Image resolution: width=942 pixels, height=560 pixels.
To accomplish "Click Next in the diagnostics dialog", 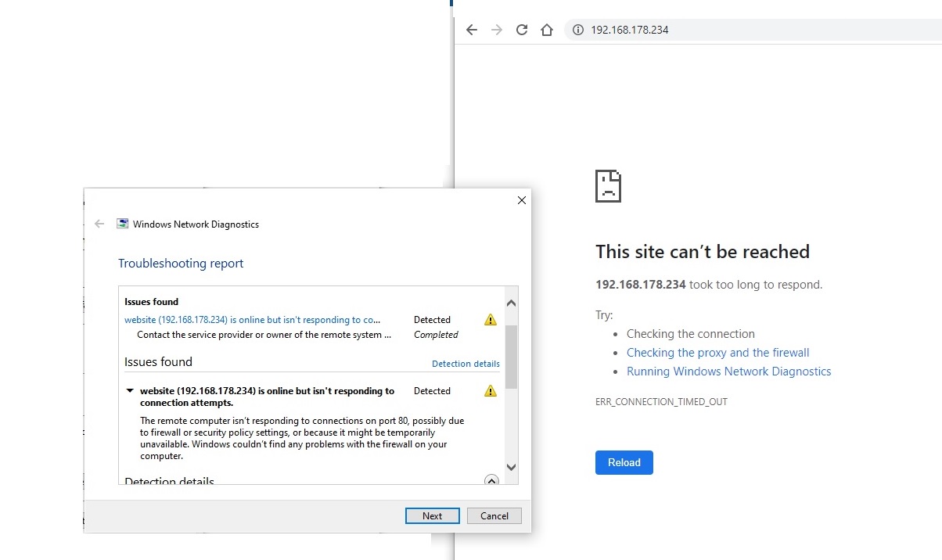I will tap(432, 515).
